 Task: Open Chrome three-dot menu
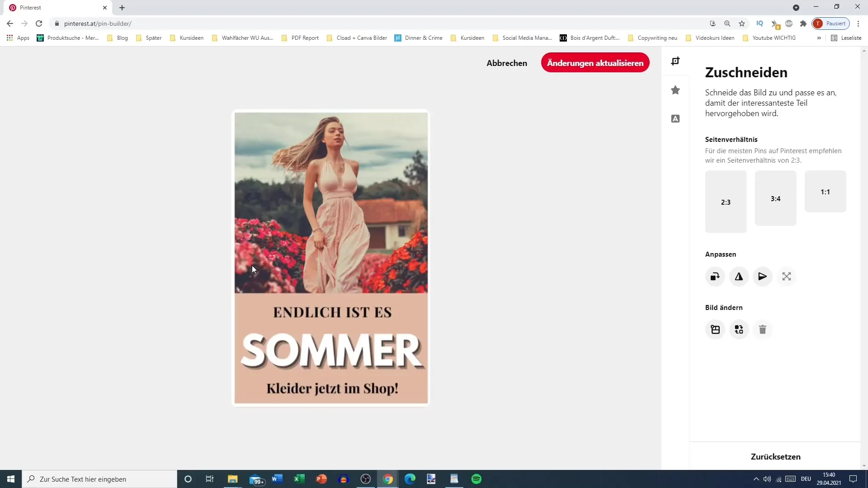tap(858, 23)
